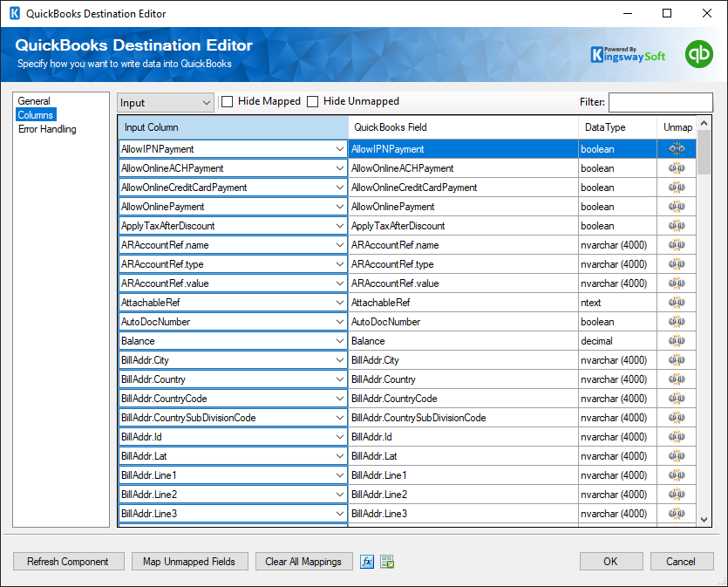The image size is (728, 587).
Task: Open the Input selector dropdown
Action: 166,103
